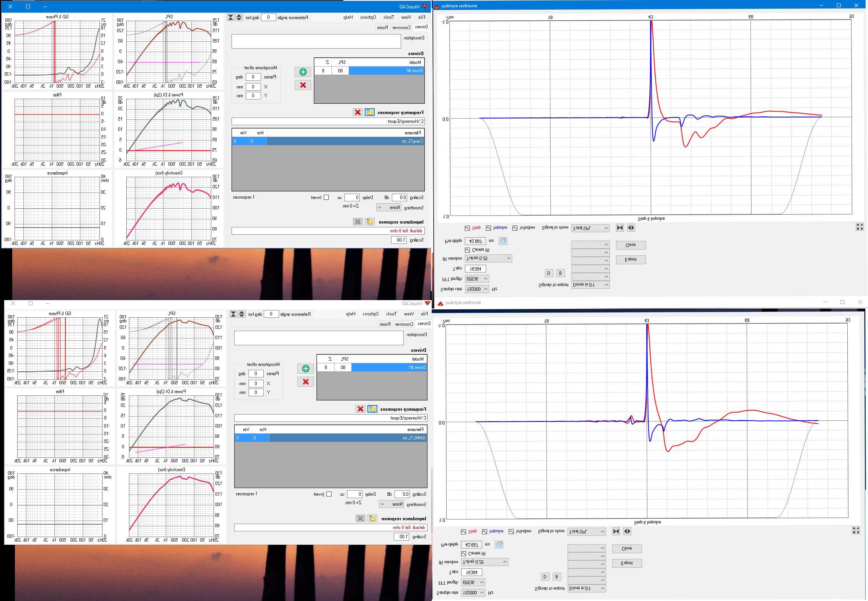The height and width of the screenshot is (601, 868).
Task: Open Signals to export dropdown in upper Impulse window
Action: [x=590, y=285]
